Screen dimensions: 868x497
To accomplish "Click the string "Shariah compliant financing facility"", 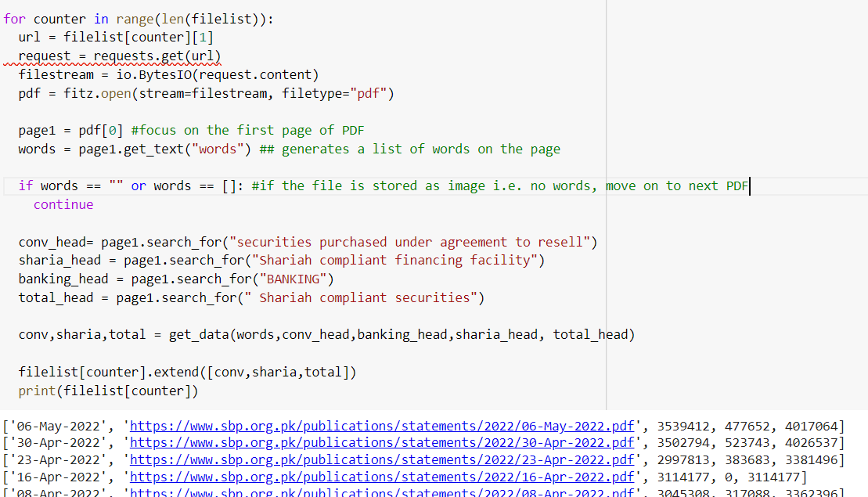I will click(x=394, y=260).
